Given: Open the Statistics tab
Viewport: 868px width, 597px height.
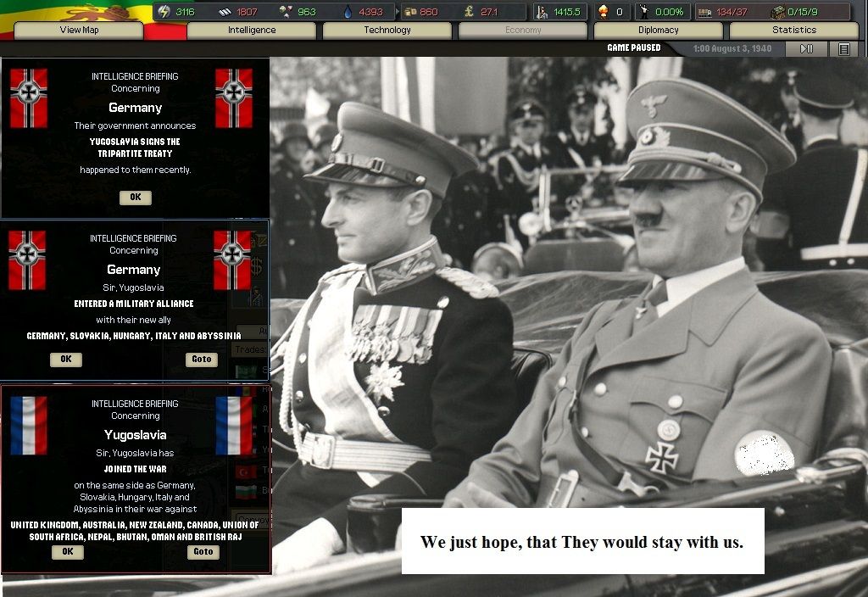Looking at the screenshot, I should point(794,31).
